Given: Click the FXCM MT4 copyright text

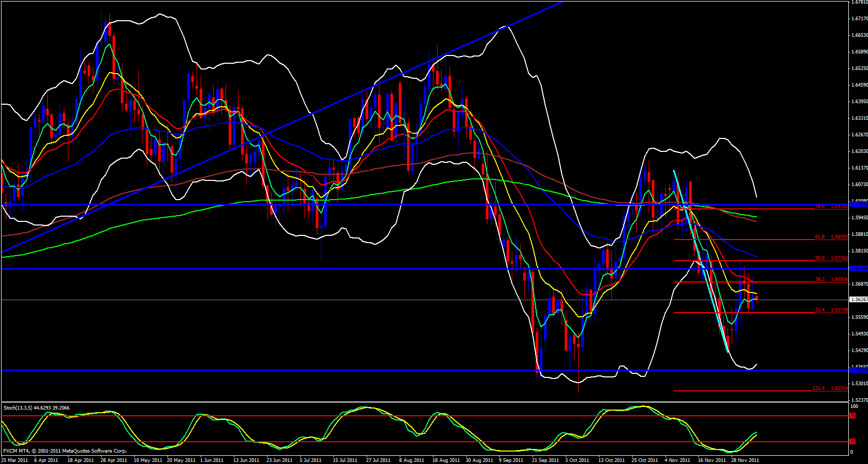Looking at the screenshot, I should coord(65,451).
